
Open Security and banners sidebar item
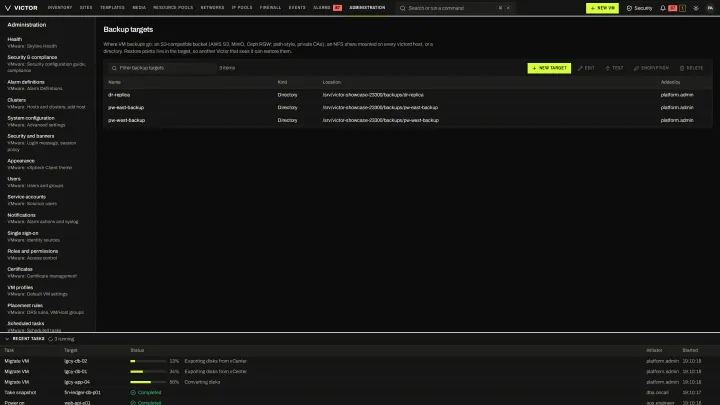coord(48,142)
